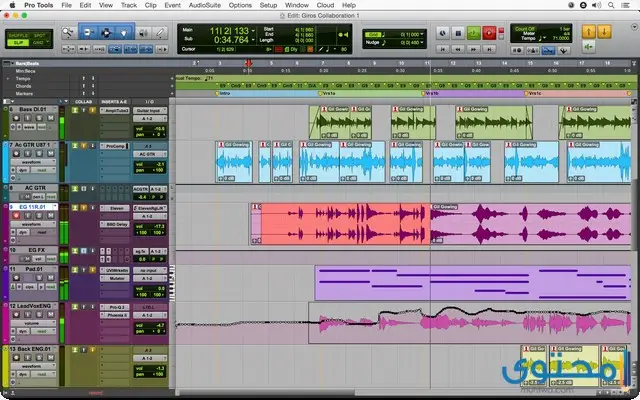The height and width of the screenshot is (400, 640).
Task: Expand the Edit window toolbar options menu
Action: (x=634, y=27)
